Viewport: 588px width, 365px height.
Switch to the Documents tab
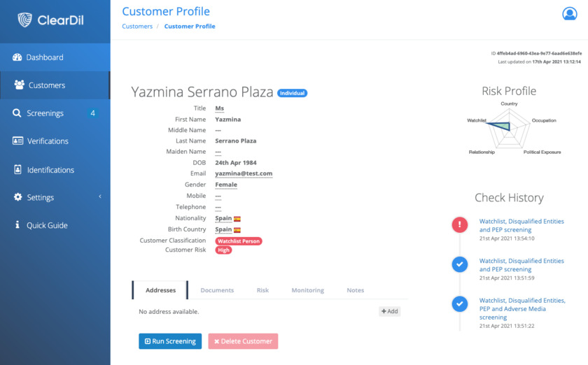click(x=217, y=290)
